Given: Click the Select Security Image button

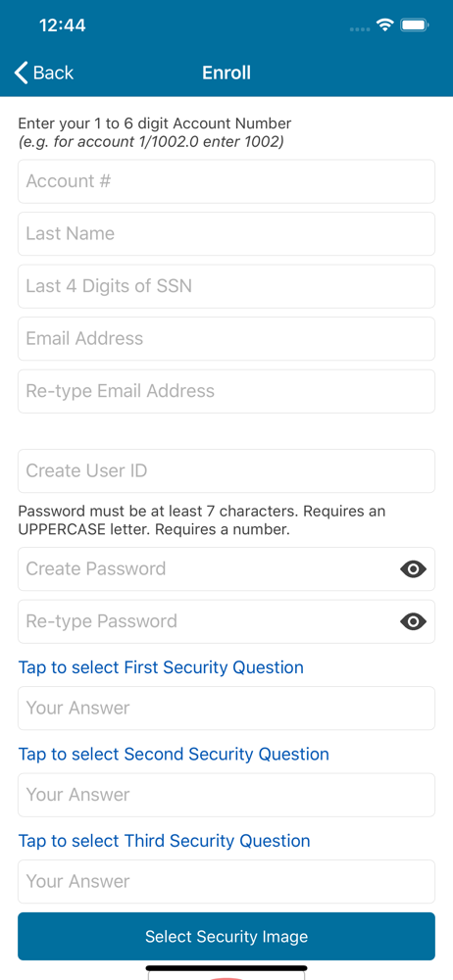Looking at the screenshot, I should pyautogui.click(x=226, y=936).
